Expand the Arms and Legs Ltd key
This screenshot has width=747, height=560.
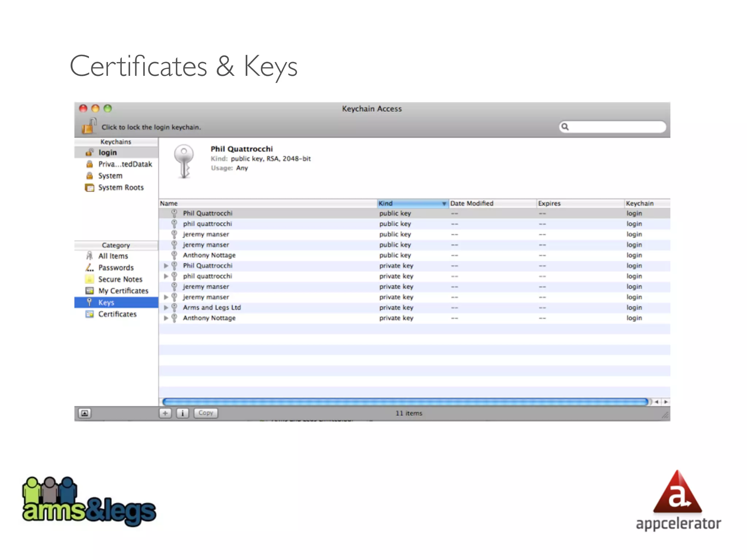tap(166, 308)
